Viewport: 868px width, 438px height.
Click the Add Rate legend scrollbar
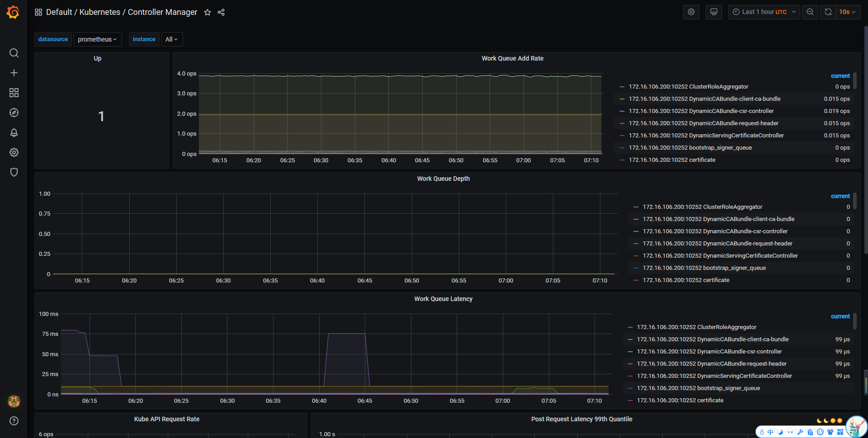pyautogui.click(x=855, y=81)
